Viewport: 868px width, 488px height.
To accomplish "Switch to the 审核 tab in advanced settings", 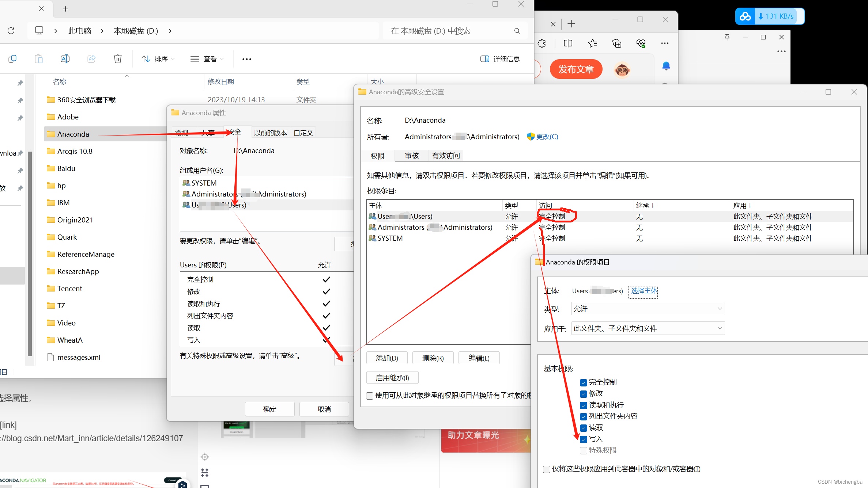I will click(x=412, y=156).
